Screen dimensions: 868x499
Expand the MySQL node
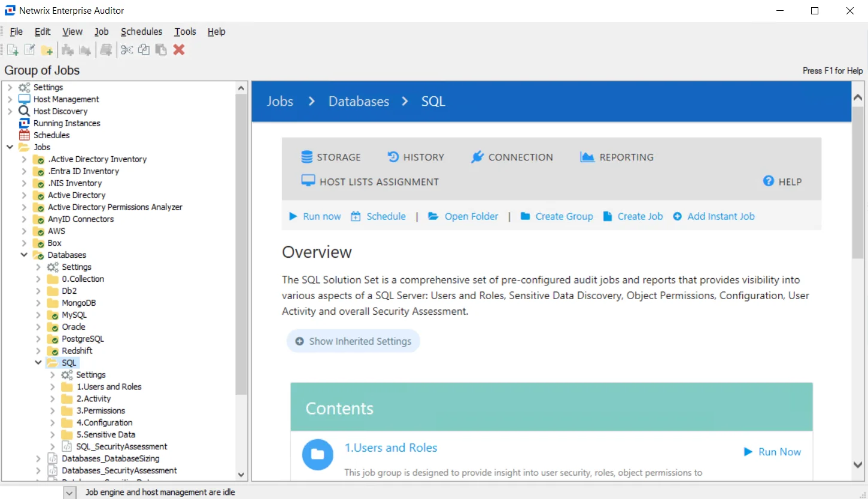pos(38,315)
